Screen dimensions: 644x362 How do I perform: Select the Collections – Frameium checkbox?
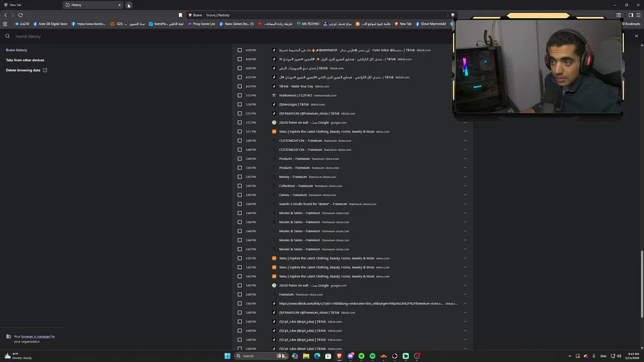[239, 186]
